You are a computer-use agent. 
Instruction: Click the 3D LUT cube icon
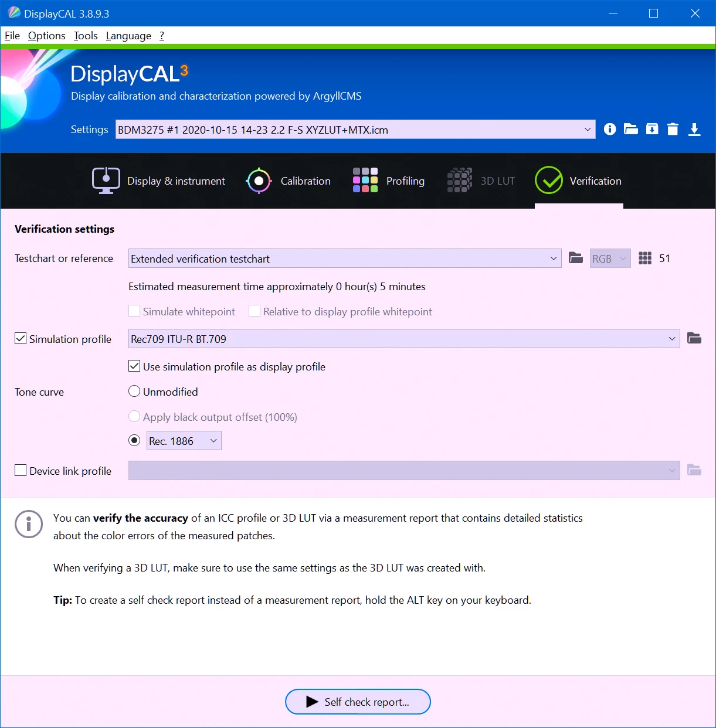coord(460,181)
